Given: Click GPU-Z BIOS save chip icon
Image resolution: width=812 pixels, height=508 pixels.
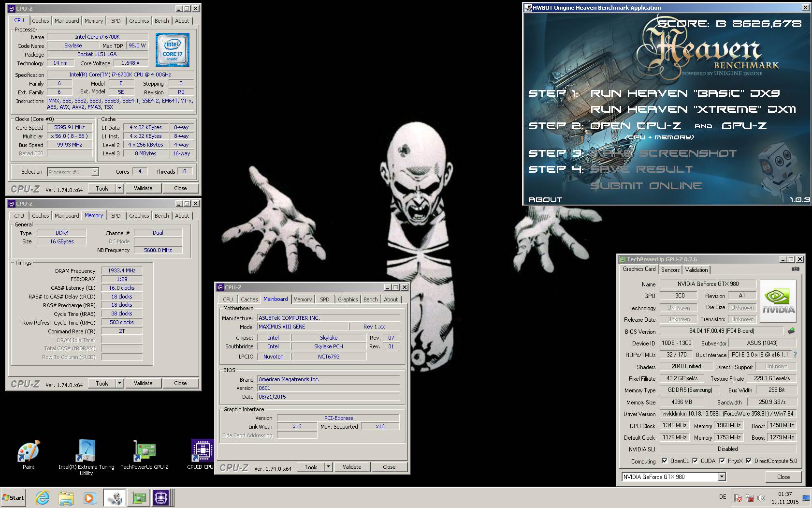Looking at the screenshot, I should pos(791,331).
